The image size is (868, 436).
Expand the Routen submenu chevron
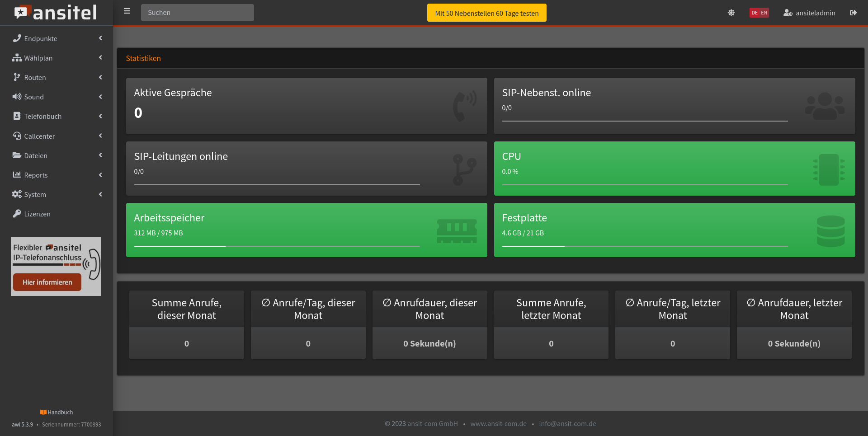point(100,77)
